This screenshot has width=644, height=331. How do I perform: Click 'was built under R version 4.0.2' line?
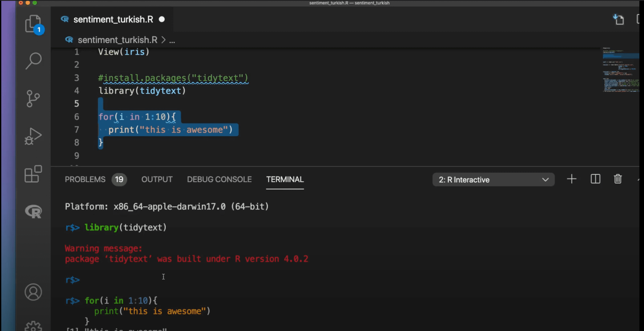233,259
